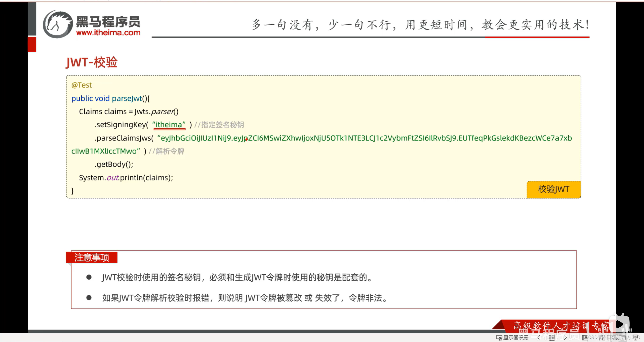644x342 pixels.
Task: Select the second note about 令牌被篡改 或 失效
Action: coord(245,298)
